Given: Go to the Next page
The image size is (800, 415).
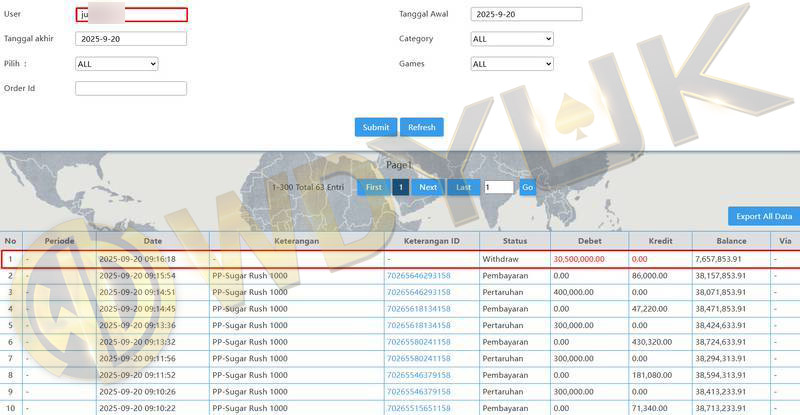Looking at the screenshot, I should coord(428,187).
